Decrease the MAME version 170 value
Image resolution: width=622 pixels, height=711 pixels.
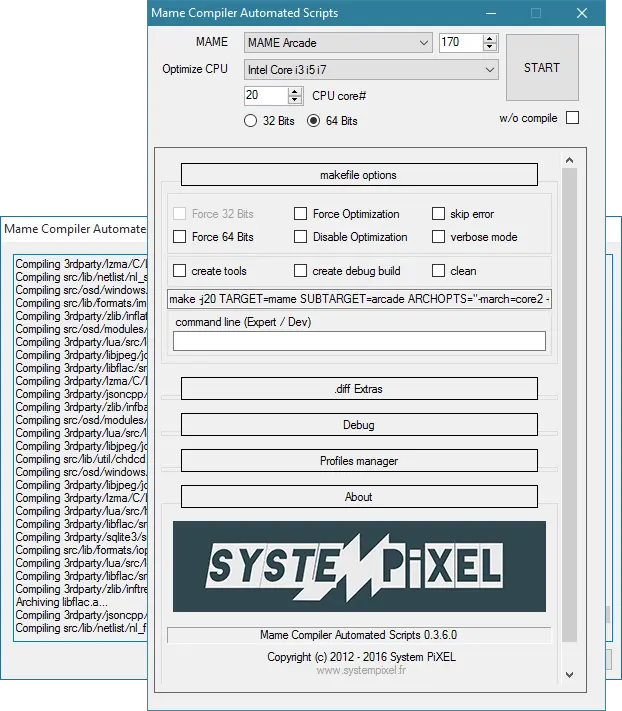pyautogui.click(x=489, y=47)
